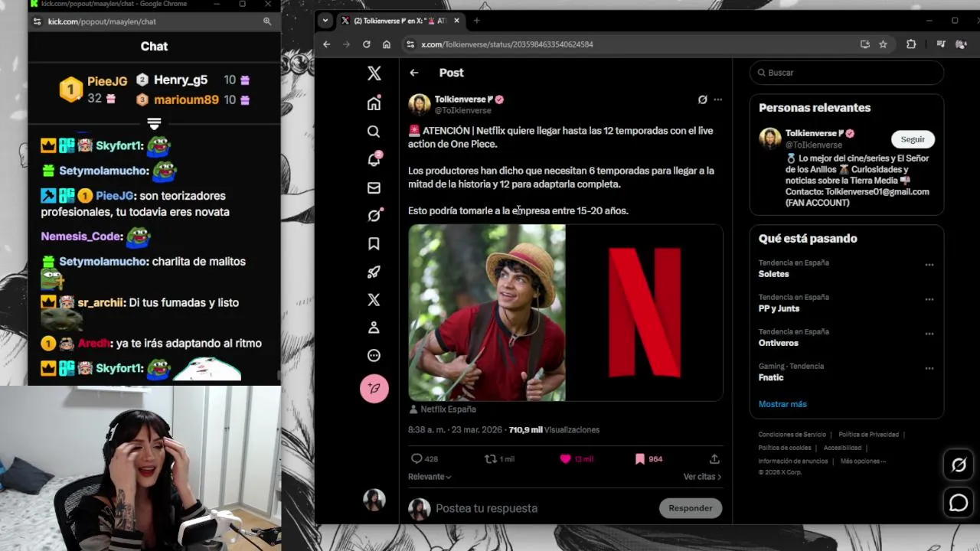
Task: Close the Tolkienverse tab
Action: [x=457, y=21]
